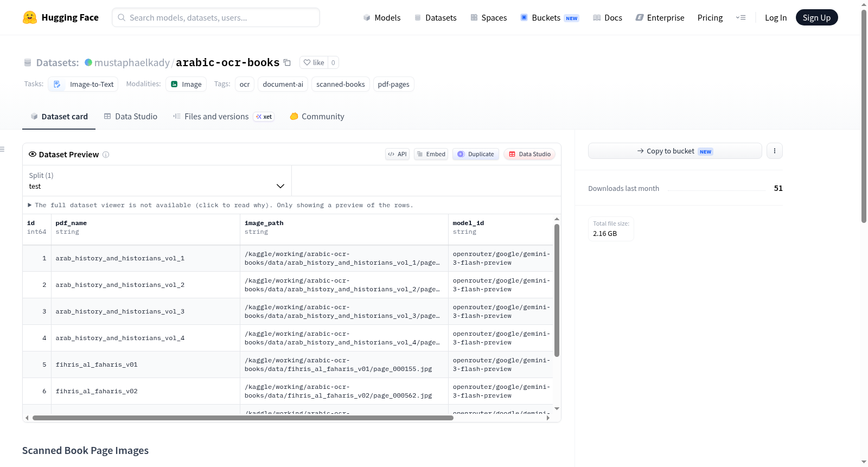This screenshot has height=467, width=868.
Task: Click the ocr tag
Action: pyautogui.click(x=245, y=84)
